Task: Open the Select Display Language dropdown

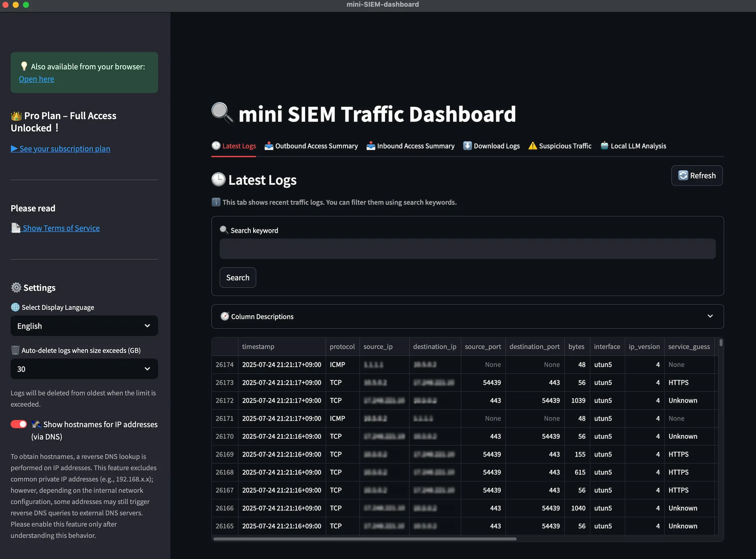Action: click(84, 326)
